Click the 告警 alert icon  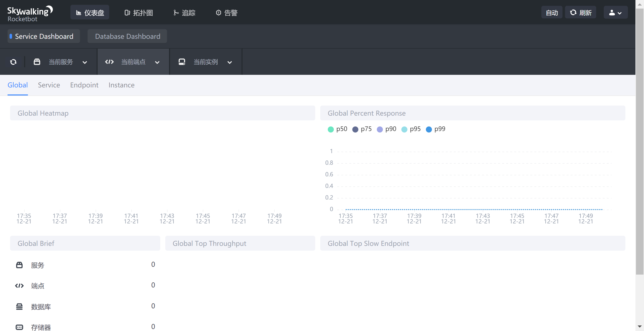[x=219, y=13]
